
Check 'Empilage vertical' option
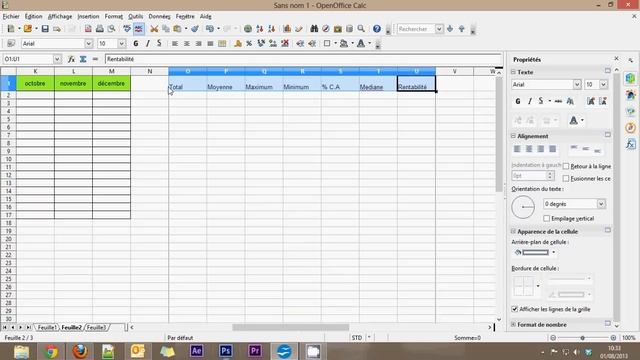(547, 218)
